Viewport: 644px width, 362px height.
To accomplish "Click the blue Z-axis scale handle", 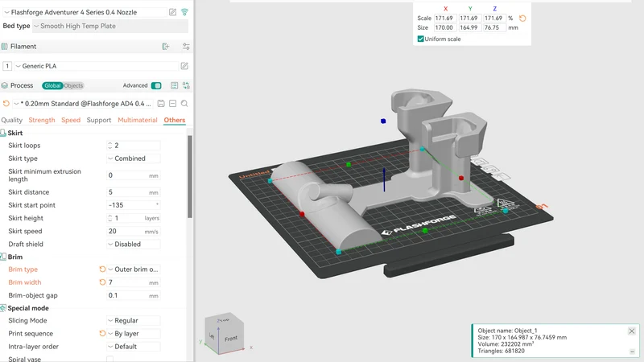I will pyautogui.click(x=383, y=121).
